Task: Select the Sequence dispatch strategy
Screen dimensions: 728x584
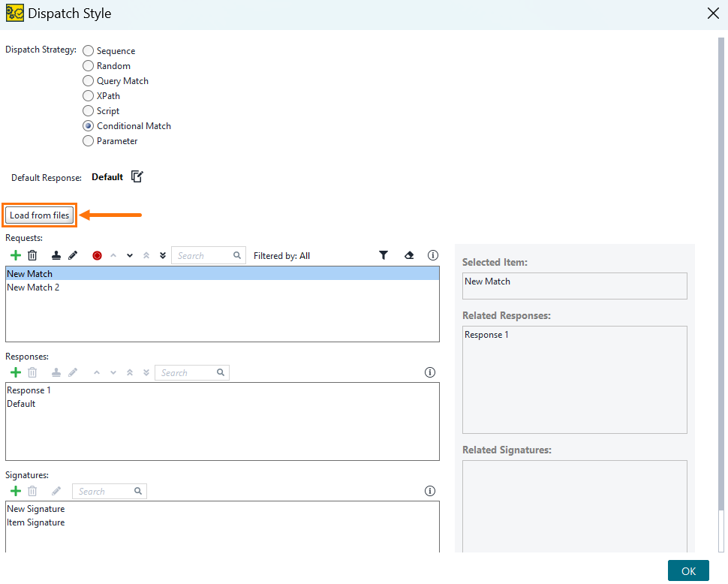Action: pos(88,50)
